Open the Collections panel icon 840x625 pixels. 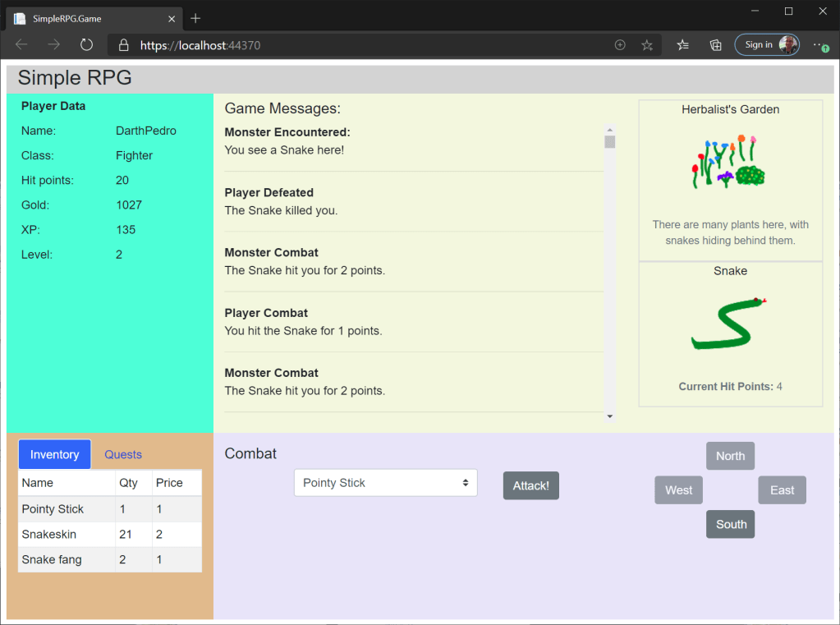click(714, 45)
